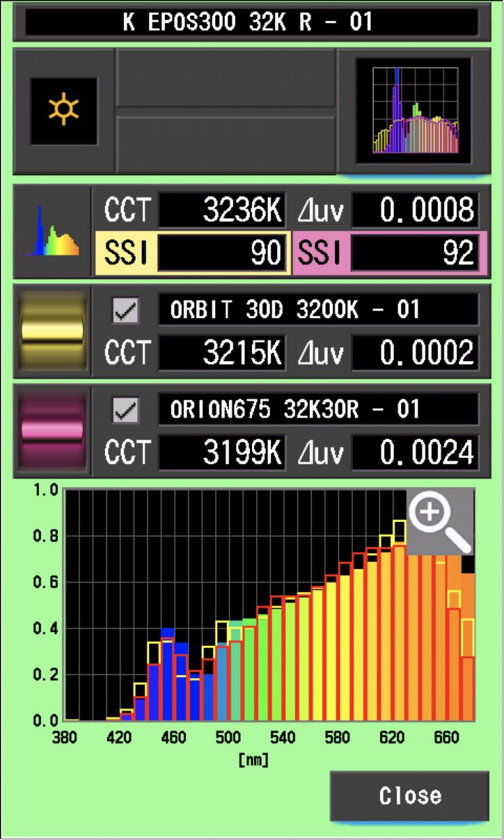Open the ORION675 32K30R - 01 name field
The image size is (504, 840).
click(317, 411)
